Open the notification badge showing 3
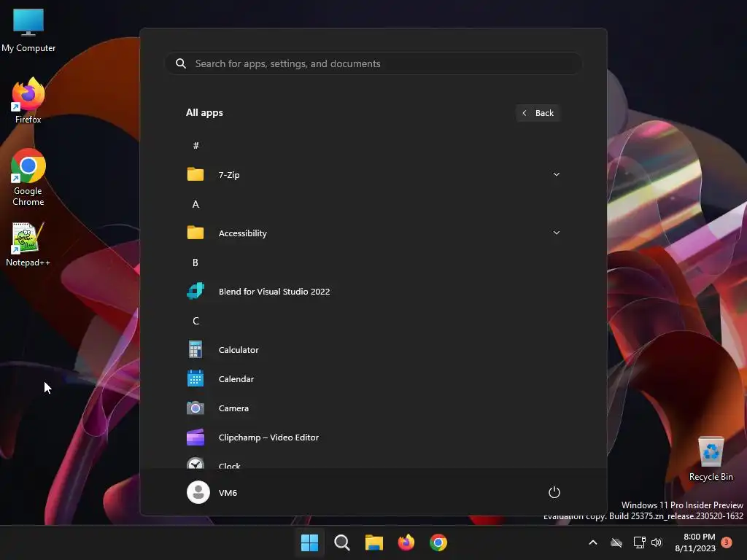This screenshot has height=560, width=747. pyautogui.click(x=727, y=542)
